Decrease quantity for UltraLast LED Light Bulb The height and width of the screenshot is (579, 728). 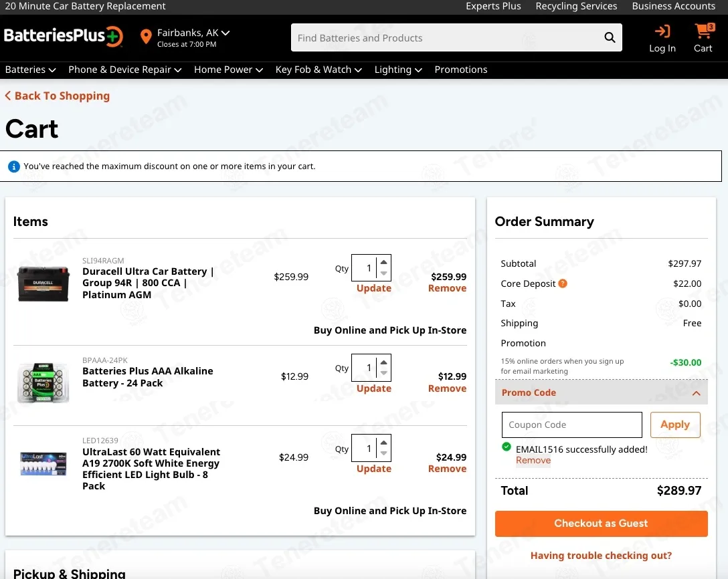point(383,453)
